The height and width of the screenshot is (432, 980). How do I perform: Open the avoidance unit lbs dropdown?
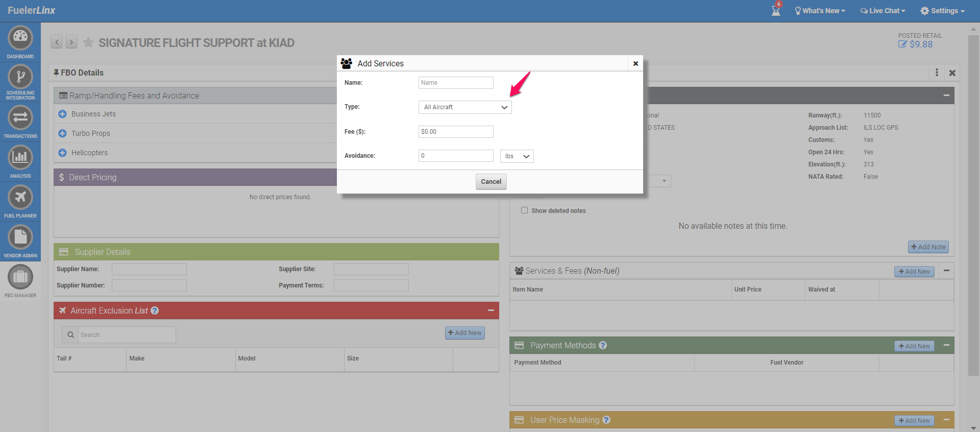(517, 156)
